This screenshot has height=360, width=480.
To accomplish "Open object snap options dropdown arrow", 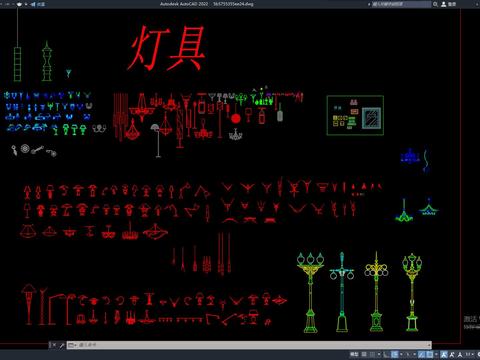I will pos(436,354).
